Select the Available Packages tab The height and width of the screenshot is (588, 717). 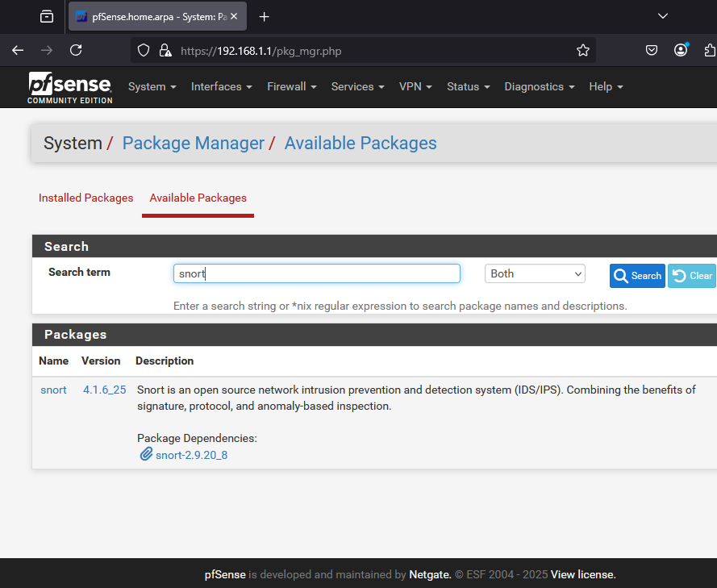pyautogui.click(x=198, y=198)
